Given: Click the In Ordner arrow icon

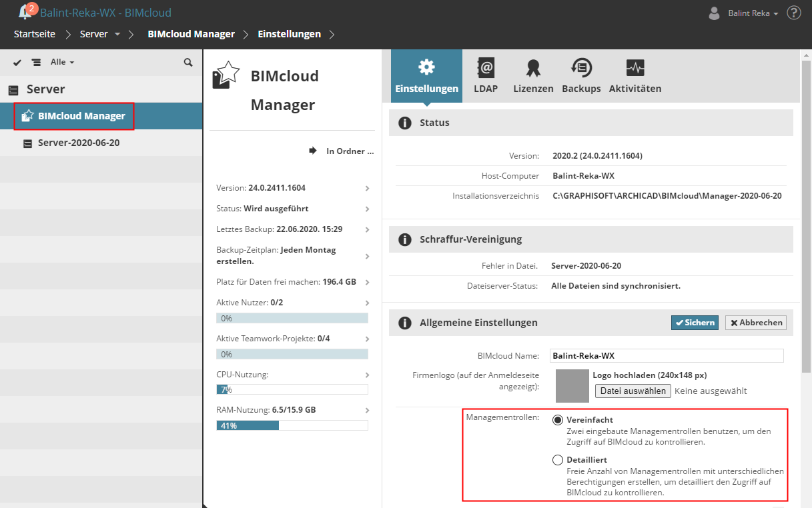Looking at the screenshot, I should (313, 151).
